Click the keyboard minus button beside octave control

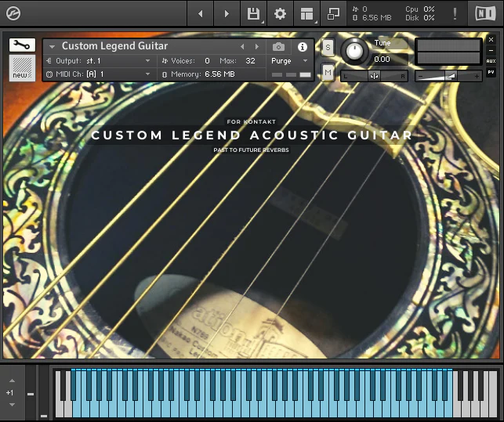click(31, 394)
